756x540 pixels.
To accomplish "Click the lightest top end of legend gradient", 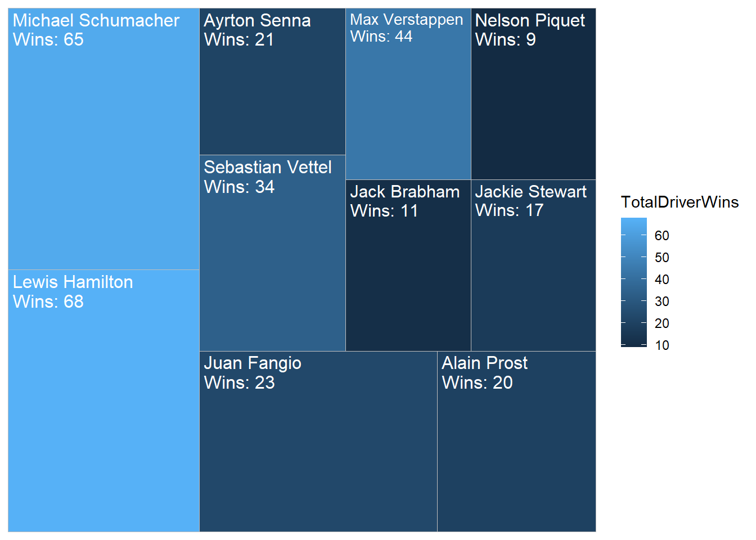I will tap(634, 220).
